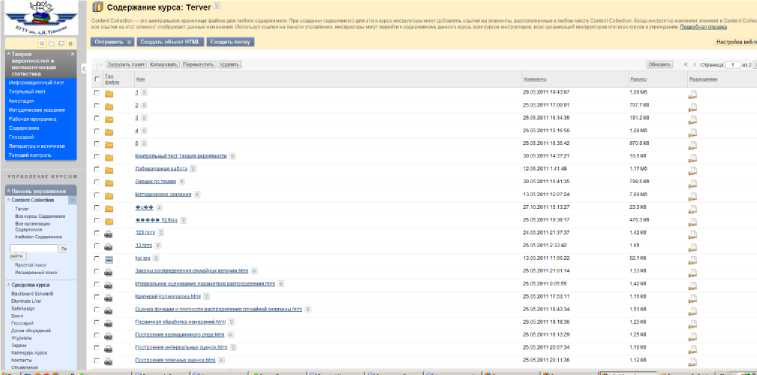
Task: Expand the Отправить button dropdown
Action: tap(128, 42)
